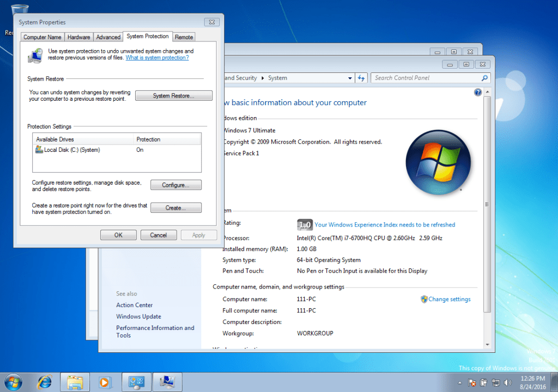Click Create... to make a restore point

pos(176,208)
